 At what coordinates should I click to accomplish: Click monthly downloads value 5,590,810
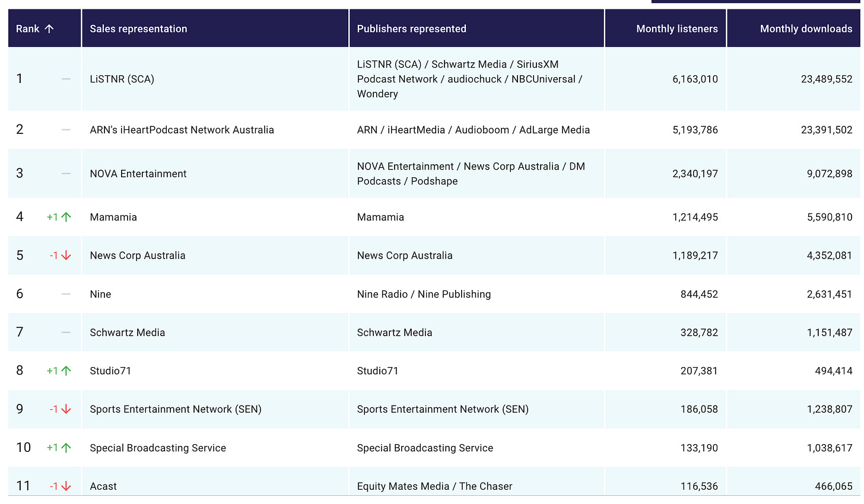[830, 217]
